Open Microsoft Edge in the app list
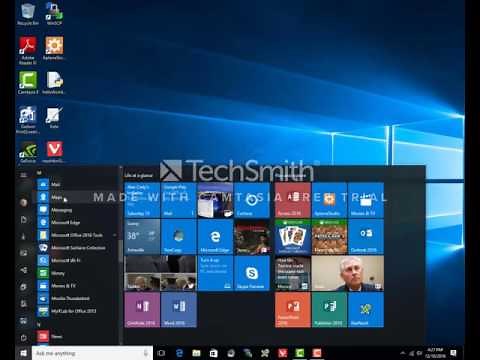480x360 pixels. click(x=77, y=222)
